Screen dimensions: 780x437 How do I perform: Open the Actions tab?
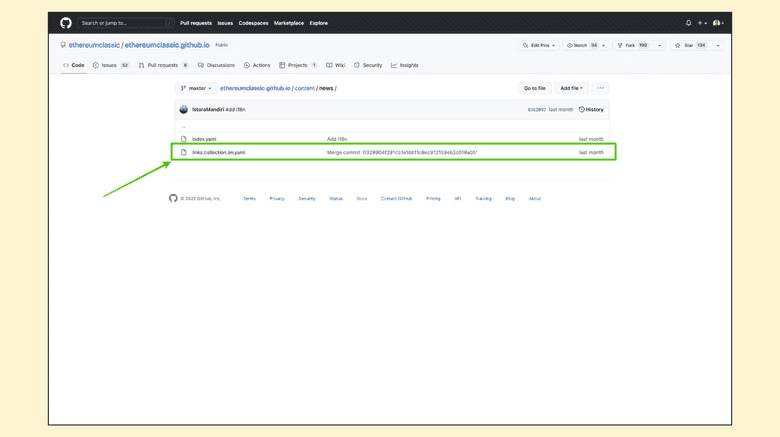point(257,65)
